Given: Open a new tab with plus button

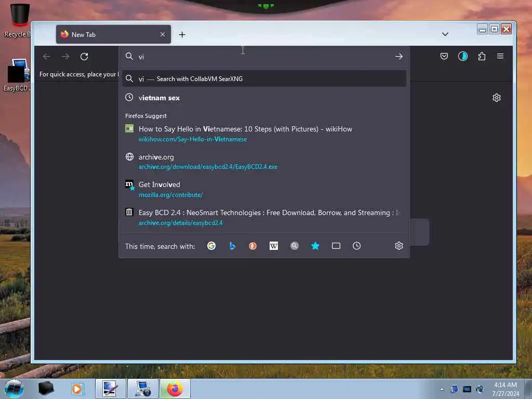Looking at the screenshot, I should click(x=182, y=35).
